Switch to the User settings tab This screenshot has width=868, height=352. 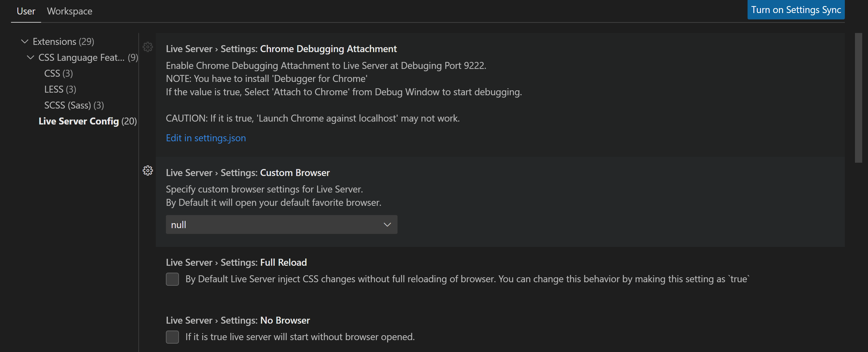coord(26,11)
